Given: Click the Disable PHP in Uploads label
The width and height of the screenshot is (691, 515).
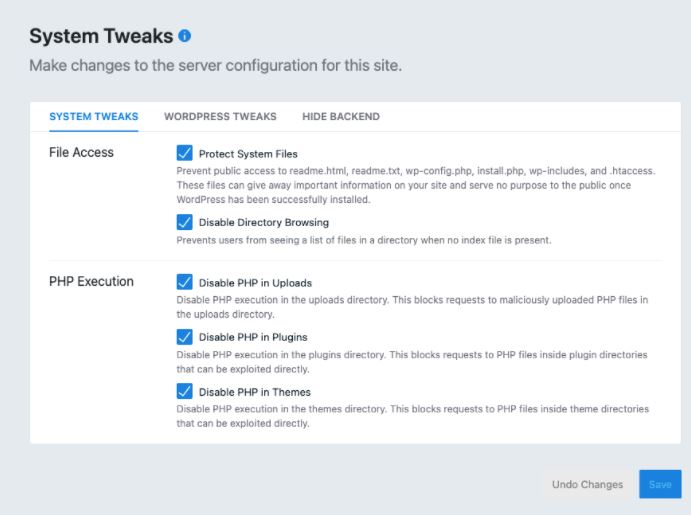Looking at the screenshot, I should click(x=255, y=283).
